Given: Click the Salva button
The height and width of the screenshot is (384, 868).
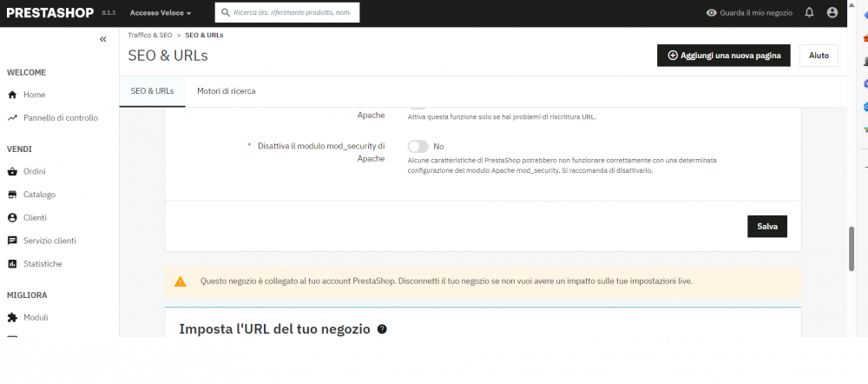Looking at the screenshot, I should pos(766,226).
